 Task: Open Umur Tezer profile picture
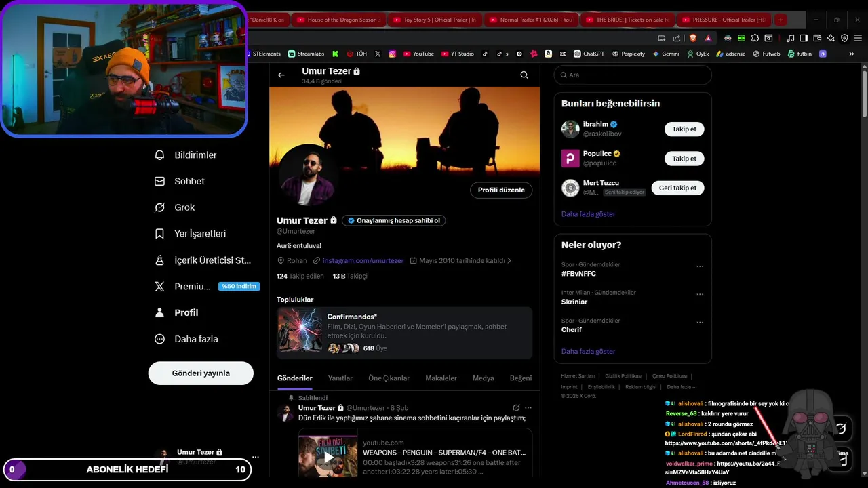click(308, 175)
